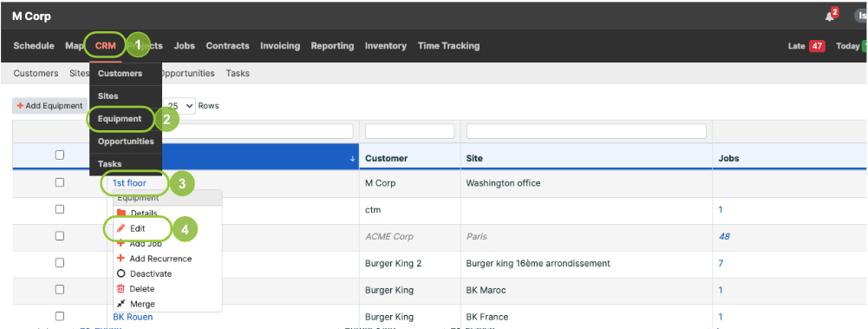This screenshot has width=868, height=329.
Task: Click the Delete trash icon
Action: coord(121,288)
